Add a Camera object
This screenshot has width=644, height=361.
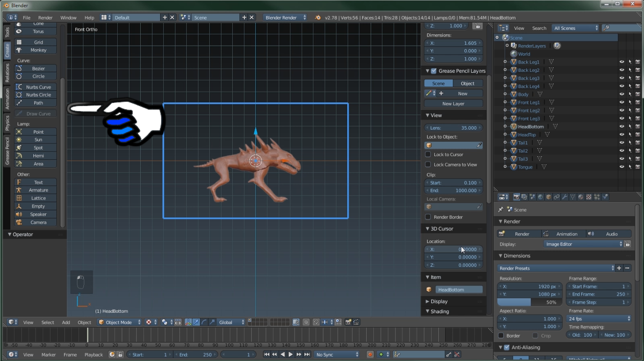tap(36, 222)
